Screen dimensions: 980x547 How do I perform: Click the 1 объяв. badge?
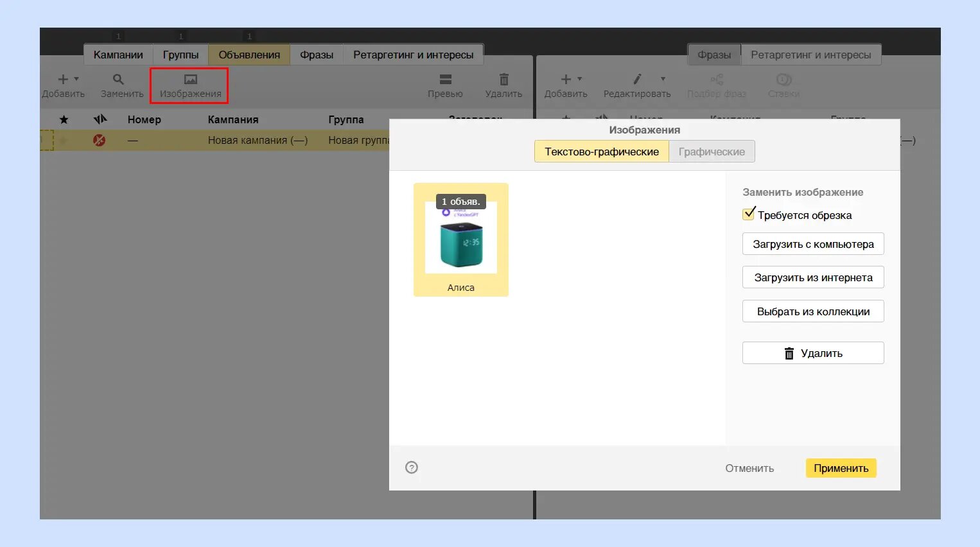(x=460, y=202)
